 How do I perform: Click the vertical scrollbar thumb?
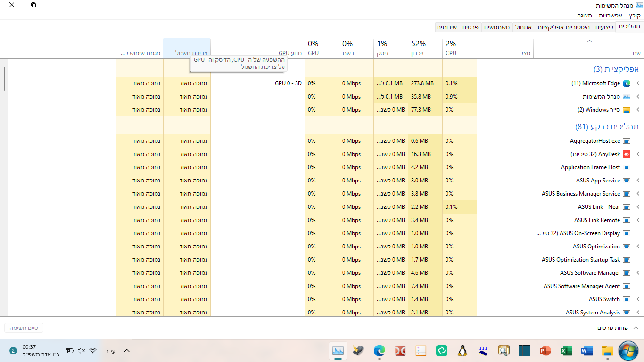[x=5, y=79]
